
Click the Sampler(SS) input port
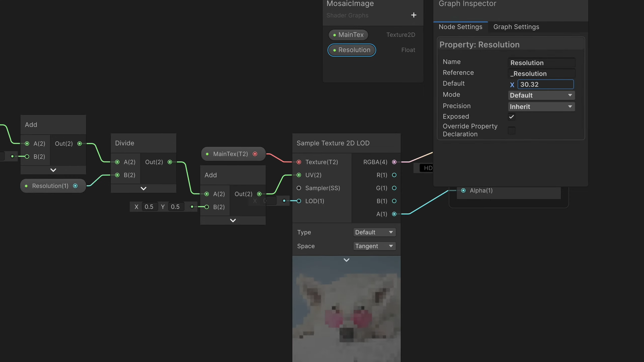coord(299,188)
